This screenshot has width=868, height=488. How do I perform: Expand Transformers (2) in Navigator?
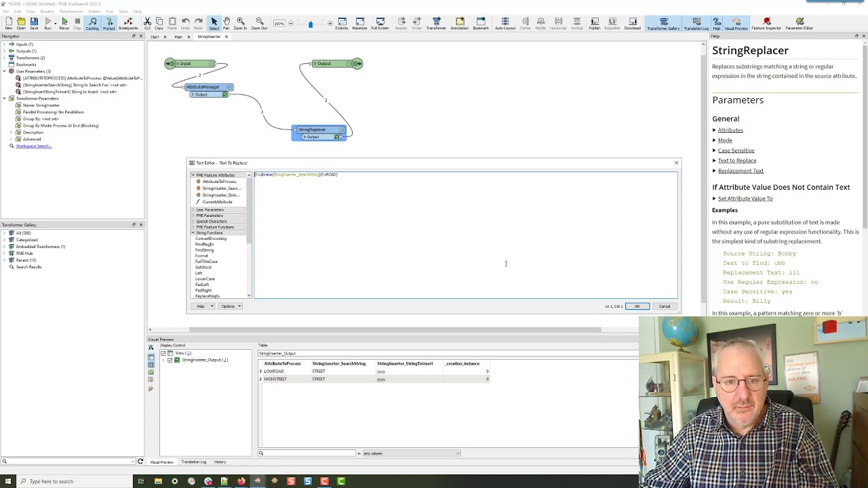point(5,58)
